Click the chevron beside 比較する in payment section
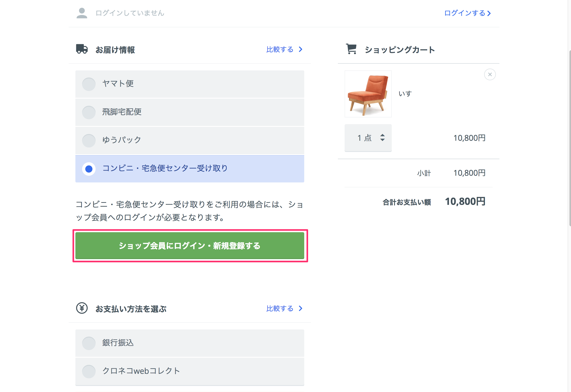 pyautogui.click(x=300, y=308)
